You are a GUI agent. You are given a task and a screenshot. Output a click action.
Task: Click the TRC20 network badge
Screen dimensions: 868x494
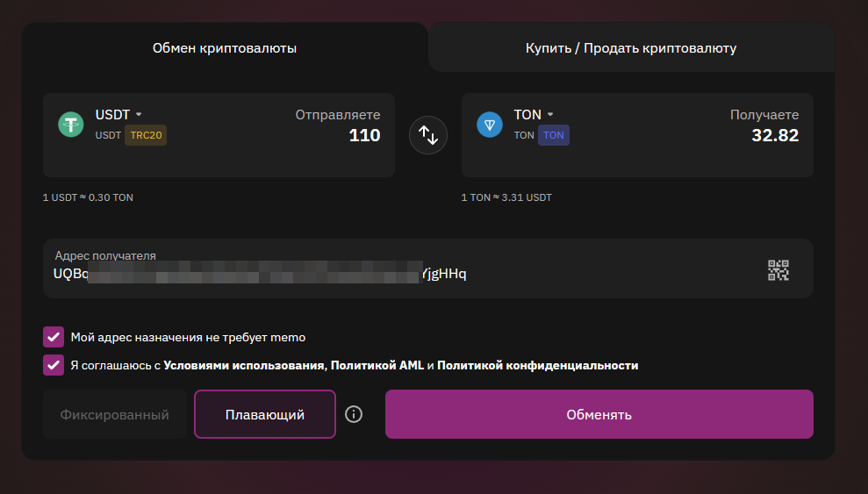coord(146,135)
